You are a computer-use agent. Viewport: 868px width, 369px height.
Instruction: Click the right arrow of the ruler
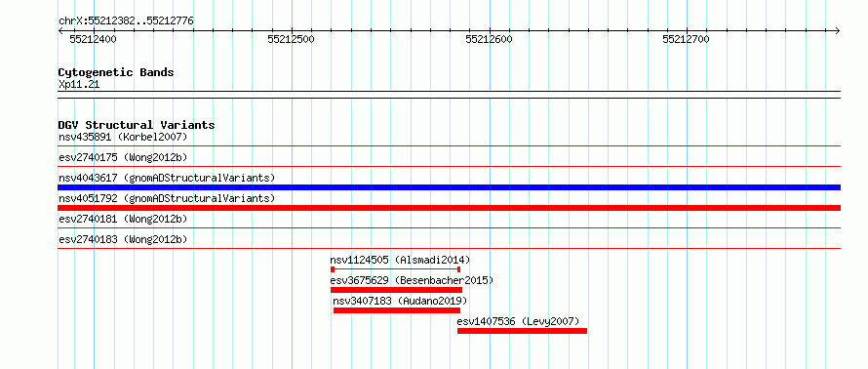click(x=838, y=31)
